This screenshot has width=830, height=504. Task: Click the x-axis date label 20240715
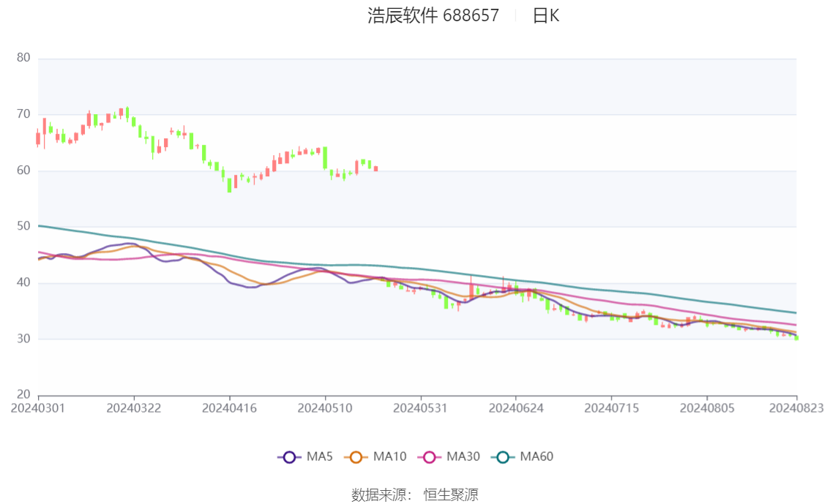611,408
